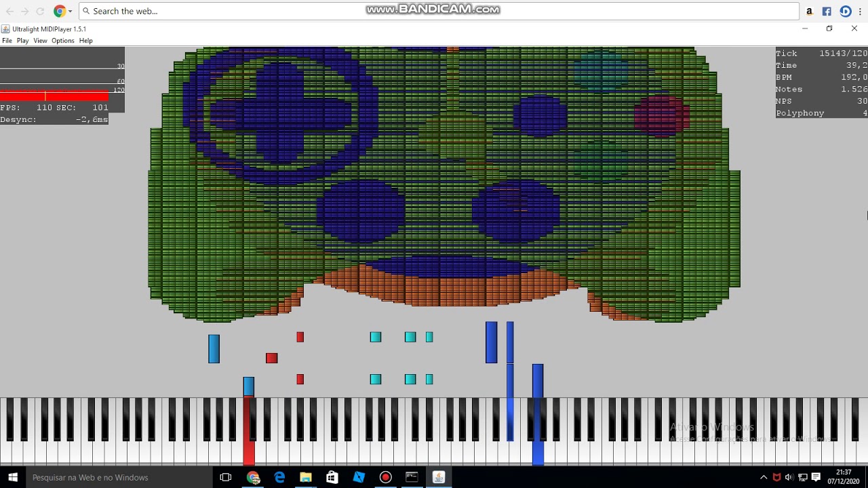The width and height of the screenshot is (868, 488).
Task: Open the View menu
Action: (x=40, y=41)
